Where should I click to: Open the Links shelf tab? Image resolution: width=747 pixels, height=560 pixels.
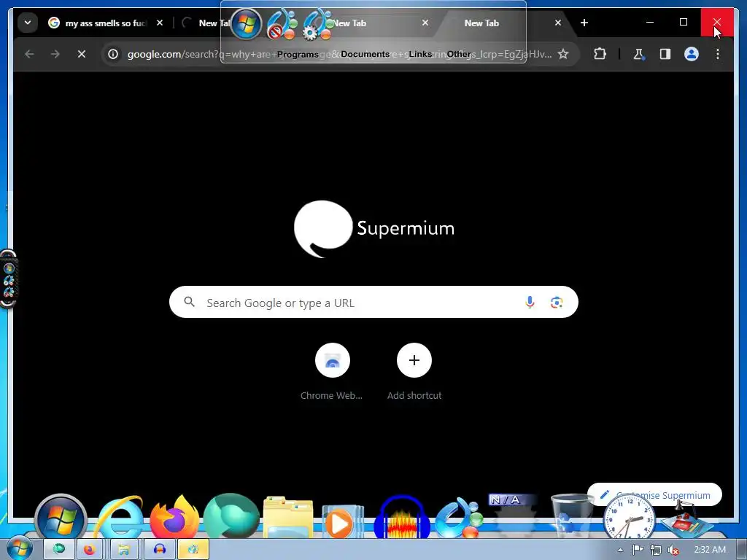[x=420, y=54]
